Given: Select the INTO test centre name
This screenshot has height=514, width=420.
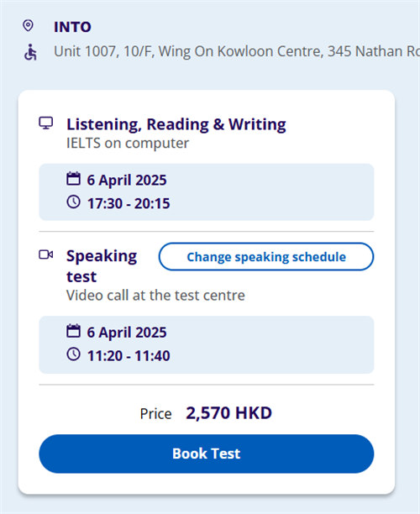Looking at the screenshot, I should pyautogui.click(x=72, y=27).
